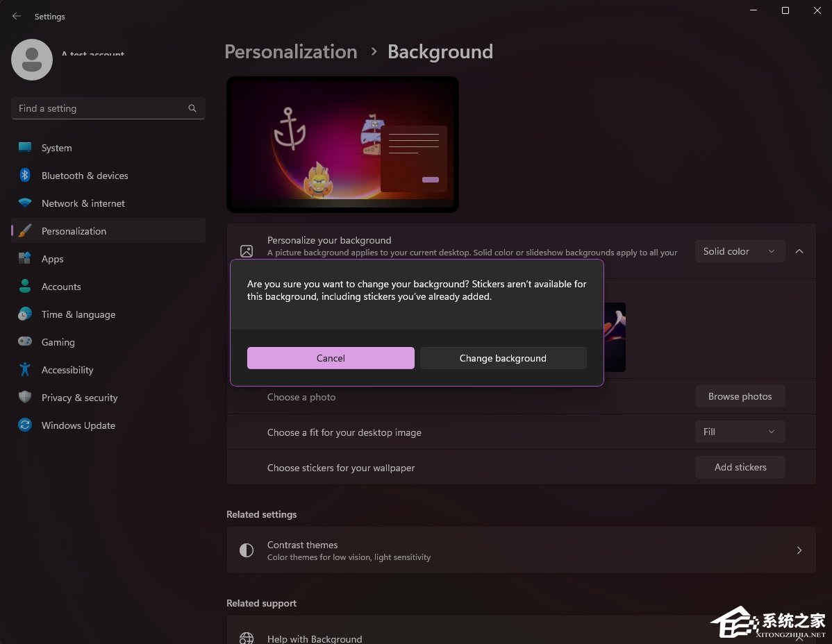
Task: Click the back arrow in Settings header
Action: tap(17, 17)
